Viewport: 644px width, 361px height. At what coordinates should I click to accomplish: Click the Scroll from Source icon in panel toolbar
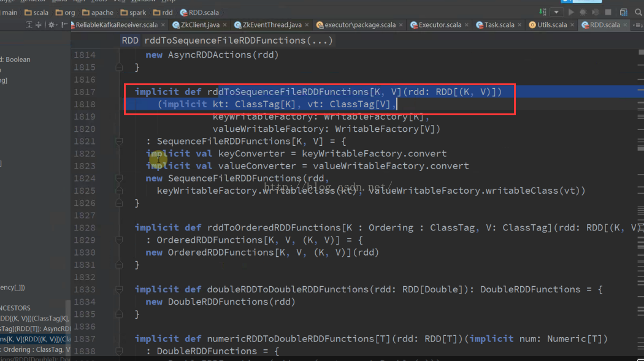(29, 25)
